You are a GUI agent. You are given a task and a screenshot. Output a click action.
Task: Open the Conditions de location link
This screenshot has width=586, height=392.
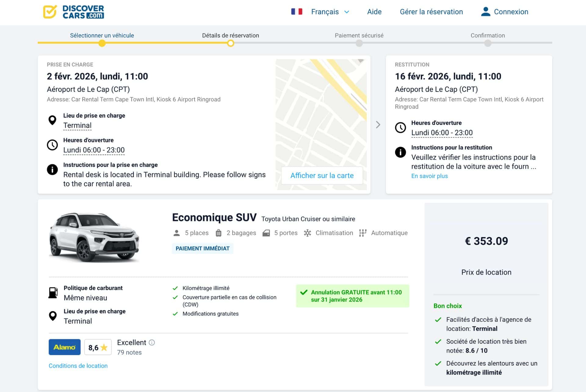point(78,366)
